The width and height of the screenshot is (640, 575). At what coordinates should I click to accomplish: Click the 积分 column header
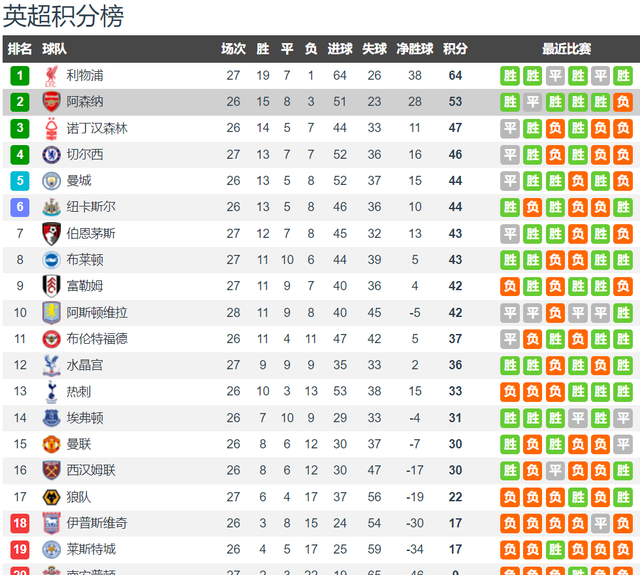click(x=455, y=49)
